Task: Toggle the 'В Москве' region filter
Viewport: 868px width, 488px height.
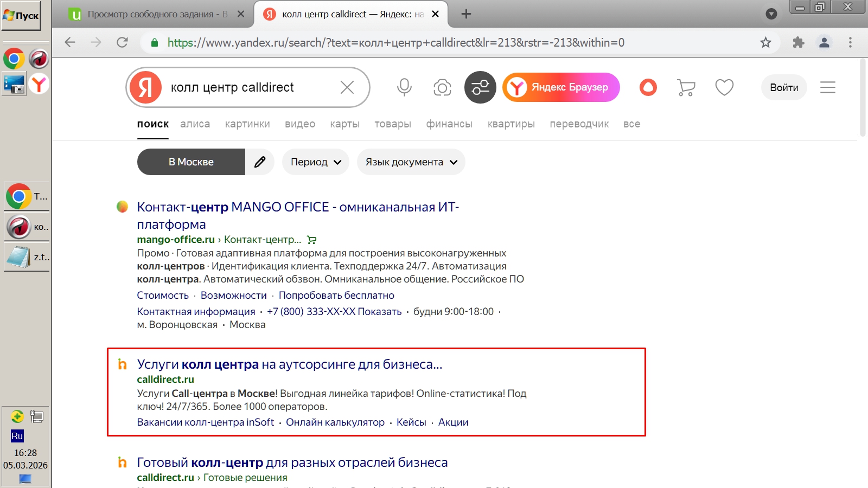Action: click(x=191, y=162)
